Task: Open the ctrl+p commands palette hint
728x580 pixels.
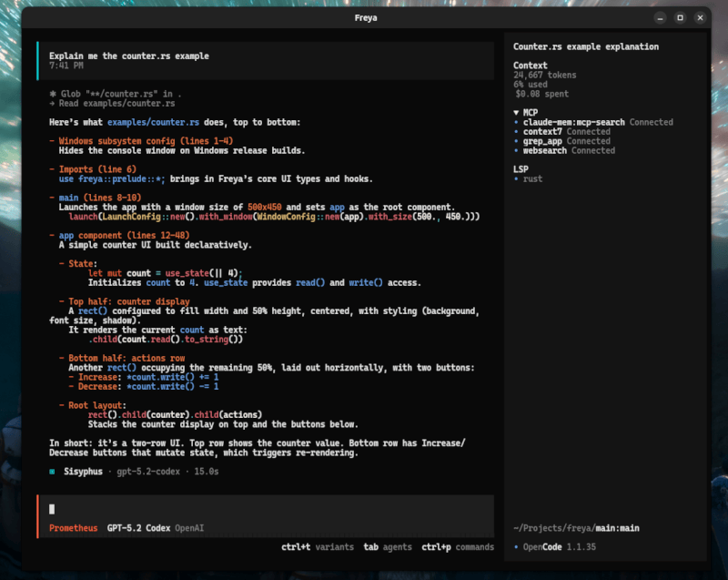Action: tap(458, 547)
